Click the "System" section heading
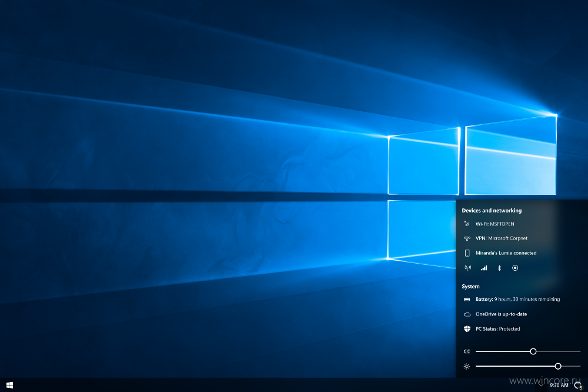Screen dimensions: 588x392 470,287
